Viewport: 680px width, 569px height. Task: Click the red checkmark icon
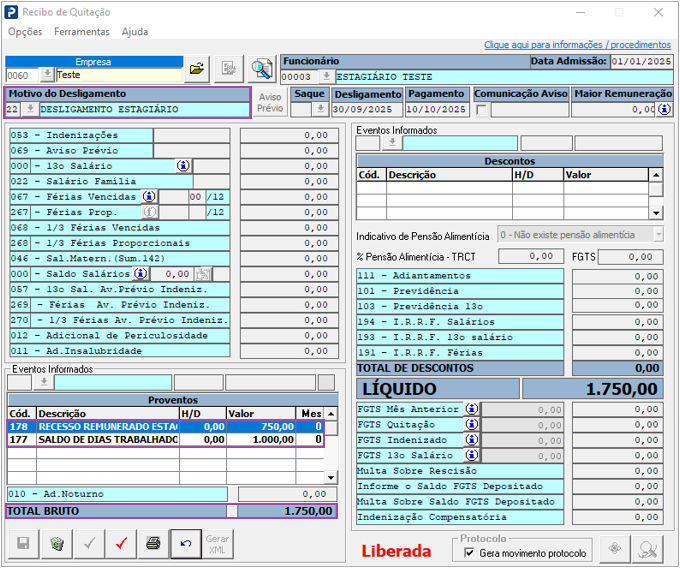point(121,544)
